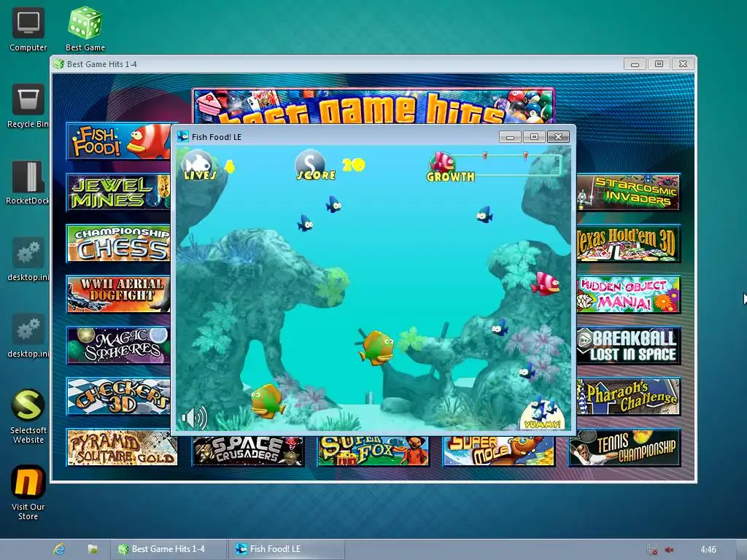This screenshot has width=747, height=560.
Task: Open Internet Explorer from taskbar
Action: [59, 549]
